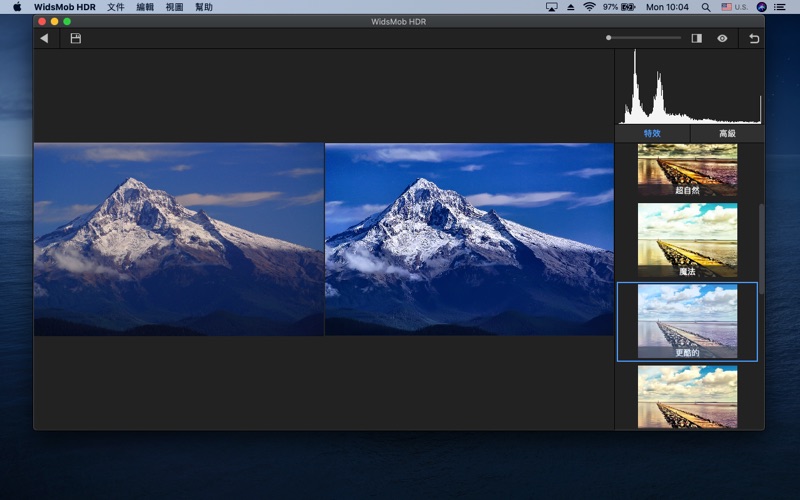Open the 幫助 menu
This screenshot has height=500, width=800.
[x=203, y=7]
